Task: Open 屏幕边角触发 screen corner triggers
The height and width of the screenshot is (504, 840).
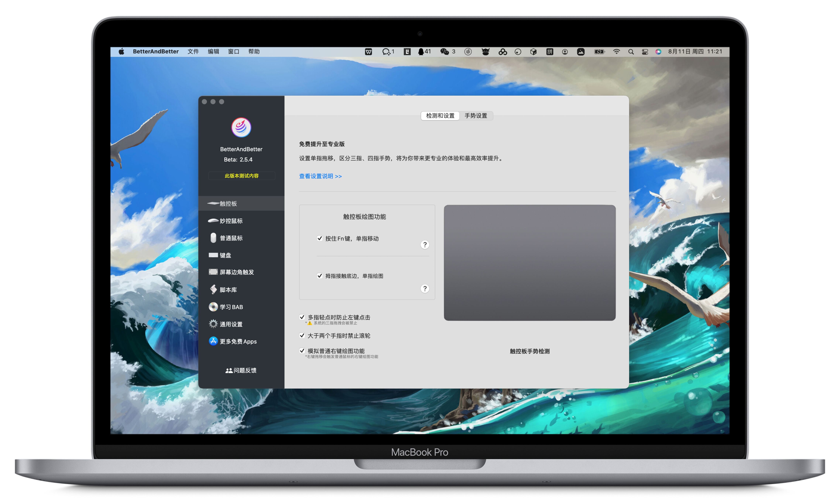Action: pos(241,272)
